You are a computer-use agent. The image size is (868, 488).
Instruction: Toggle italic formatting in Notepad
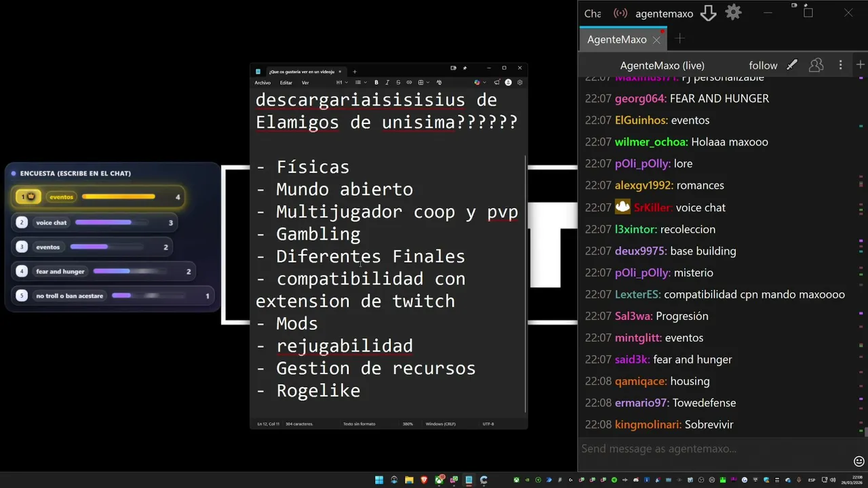click(x=387, y=83)
